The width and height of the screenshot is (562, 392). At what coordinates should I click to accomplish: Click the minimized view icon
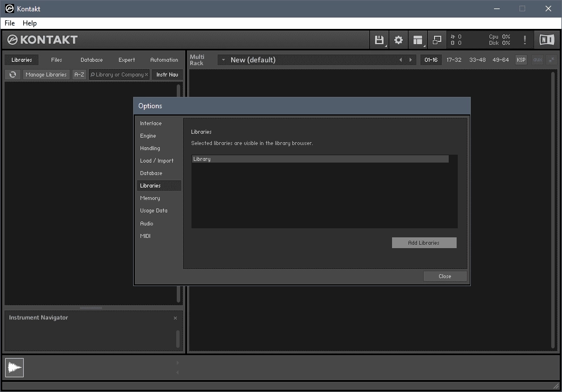(x=437, y=40)
